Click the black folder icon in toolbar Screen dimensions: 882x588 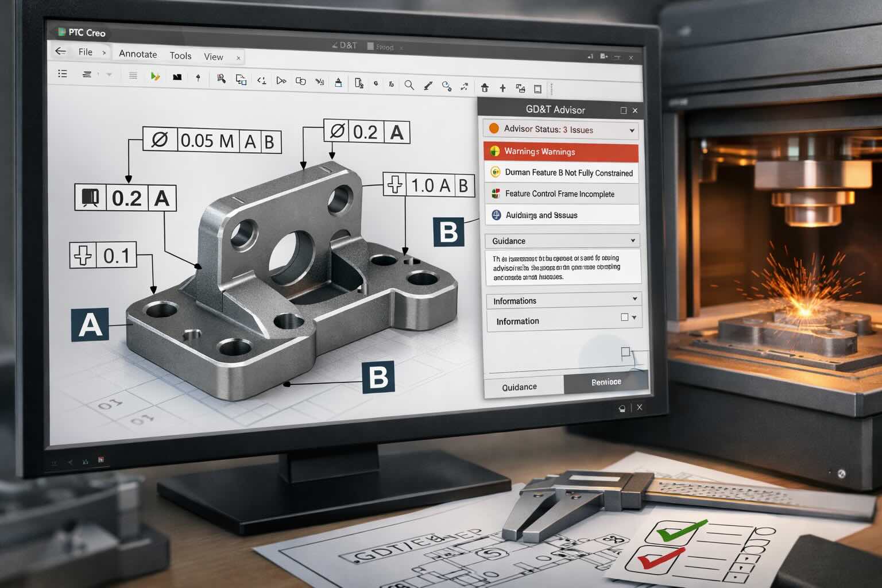pyautogui.click(x=177, y=77)
